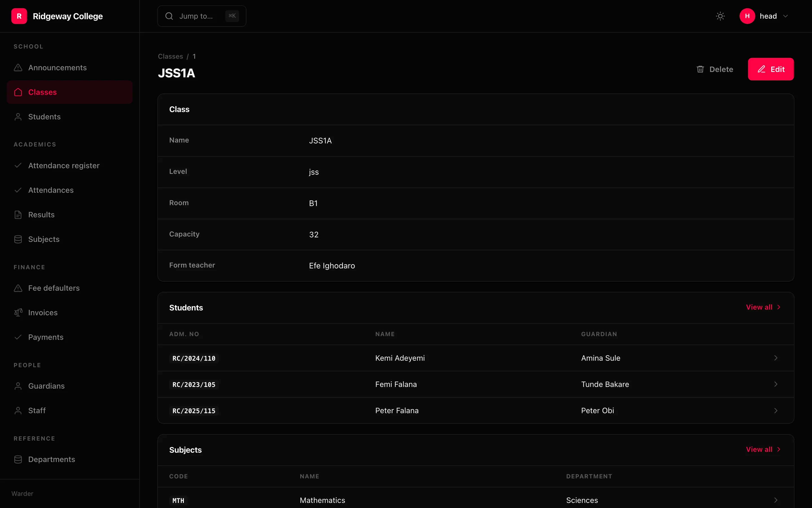Click the Attendances checkmark icon
812x508 pixels.
18,190
